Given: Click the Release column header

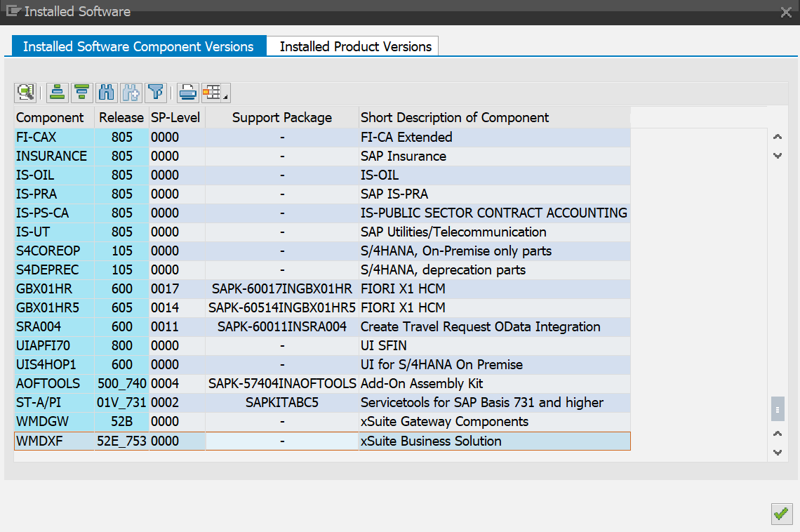Looking at the screenshot, I should (x=121, y=117).
